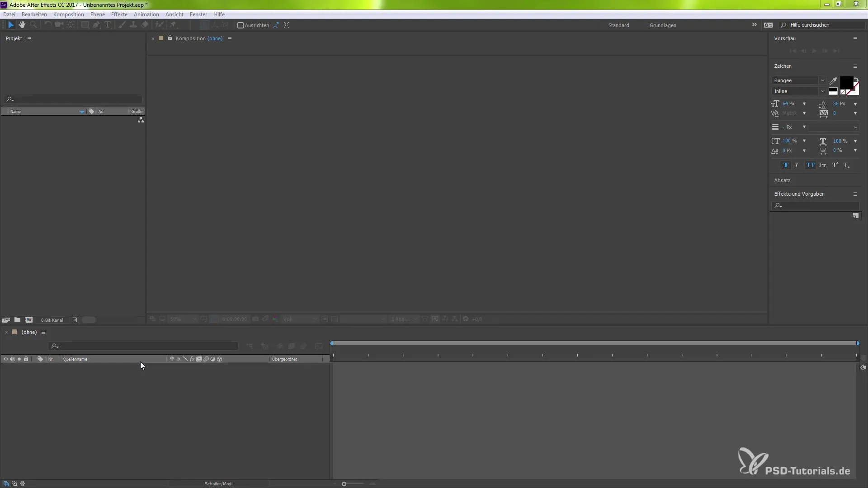Switch to Standard workspace
Screen dimensions: 868x488
pos(619,25)
